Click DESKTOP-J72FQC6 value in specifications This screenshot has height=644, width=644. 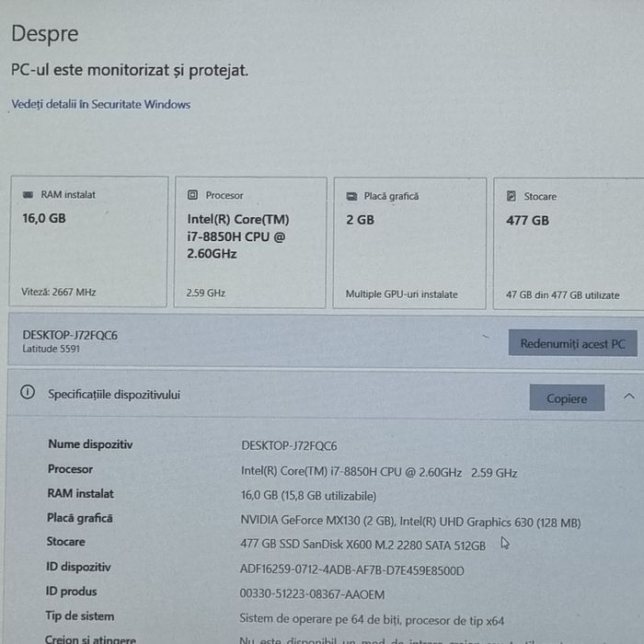click(289, 445)
